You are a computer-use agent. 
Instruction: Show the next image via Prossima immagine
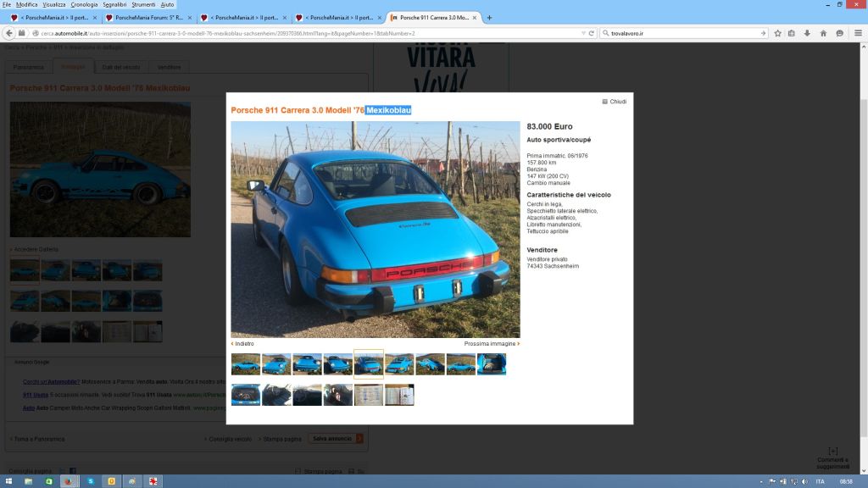click(492, 344)
